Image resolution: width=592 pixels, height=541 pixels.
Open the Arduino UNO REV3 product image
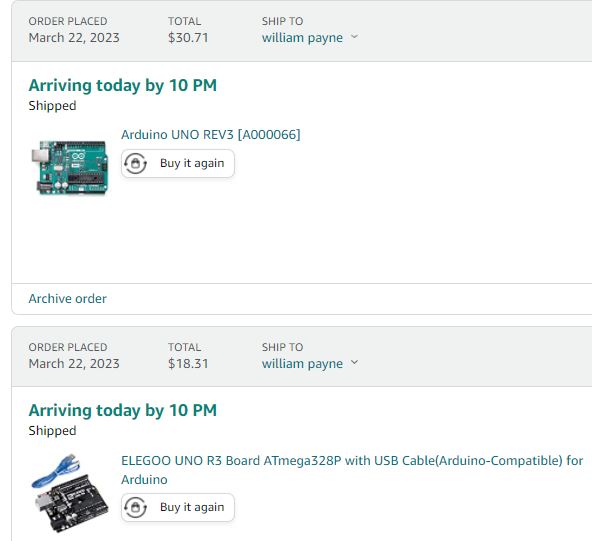69,167
